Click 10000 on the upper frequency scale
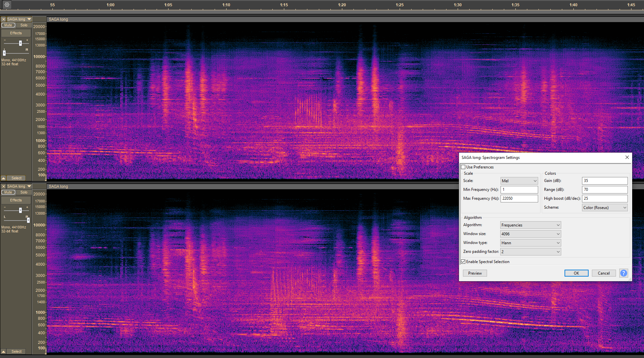 pyautogui.click(x=39, y=57)
